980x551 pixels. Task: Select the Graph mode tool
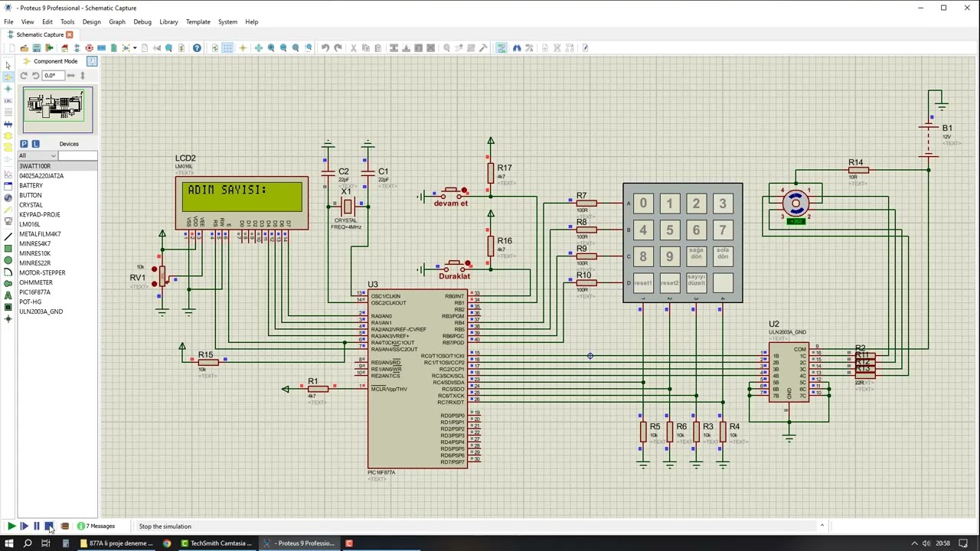point(8,174)
